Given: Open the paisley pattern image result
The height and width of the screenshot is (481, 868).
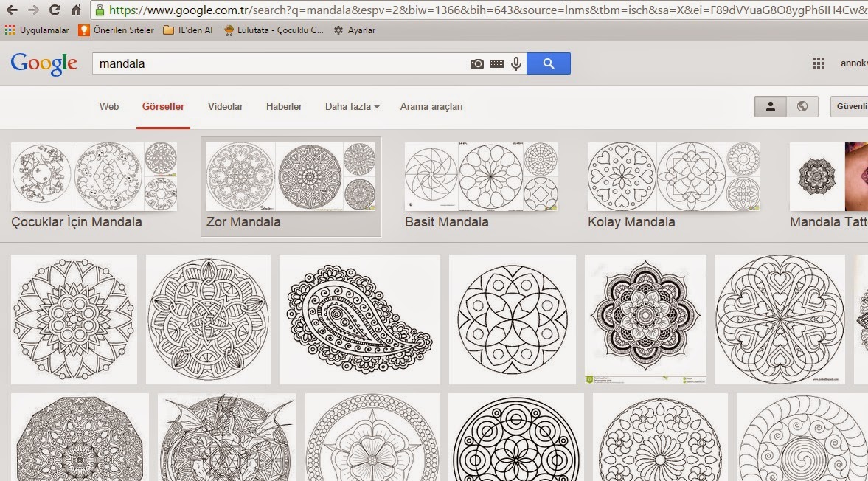Looking at the screenshot, I should 360,319.
